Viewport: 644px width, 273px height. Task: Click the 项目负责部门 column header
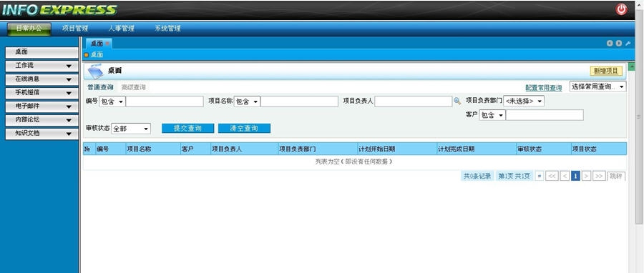[318, 149]
